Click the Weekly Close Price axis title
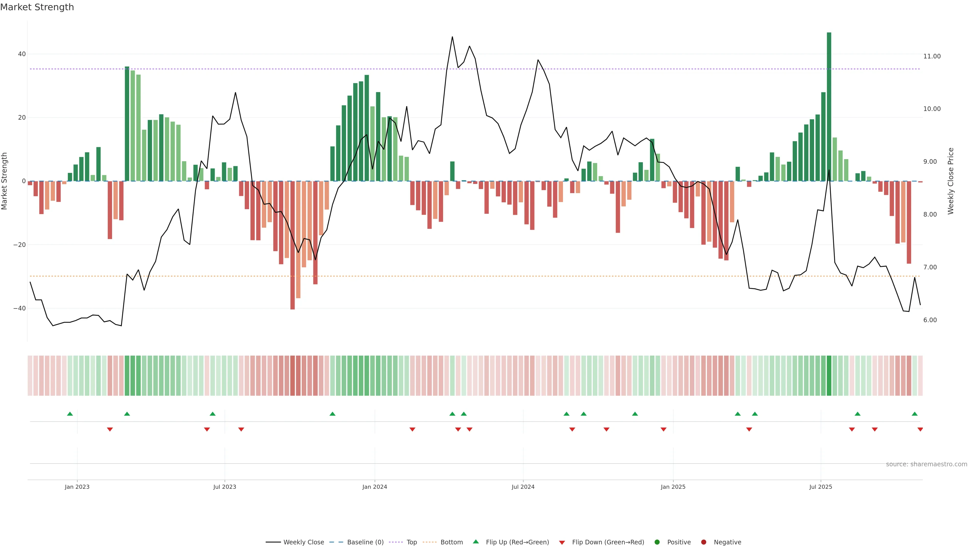Screen dimensions: 980x551 (x=951, y=181)
